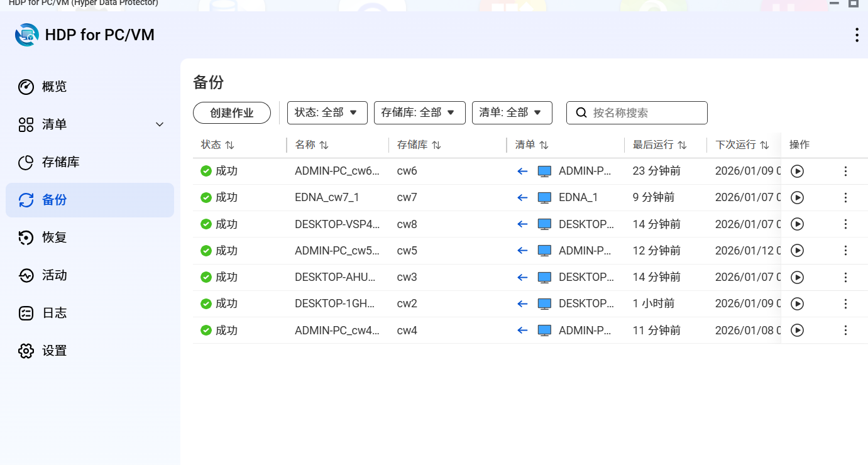The height and width of the screenshot is (465, 868).
Task: Click the 创建作业 button
Action: pyautogui.click(x=231, y=113)
